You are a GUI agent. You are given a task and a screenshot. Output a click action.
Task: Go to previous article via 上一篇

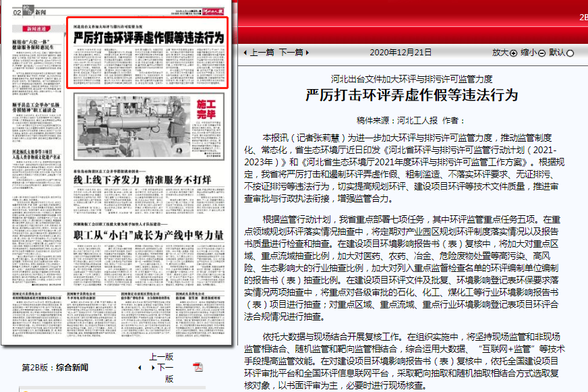[x=262, y=53]
